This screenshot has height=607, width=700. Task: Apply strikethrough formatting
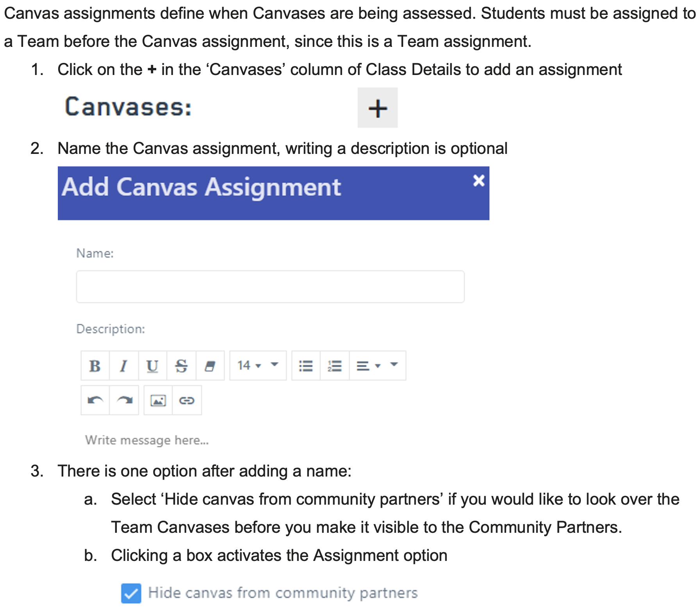181,366
